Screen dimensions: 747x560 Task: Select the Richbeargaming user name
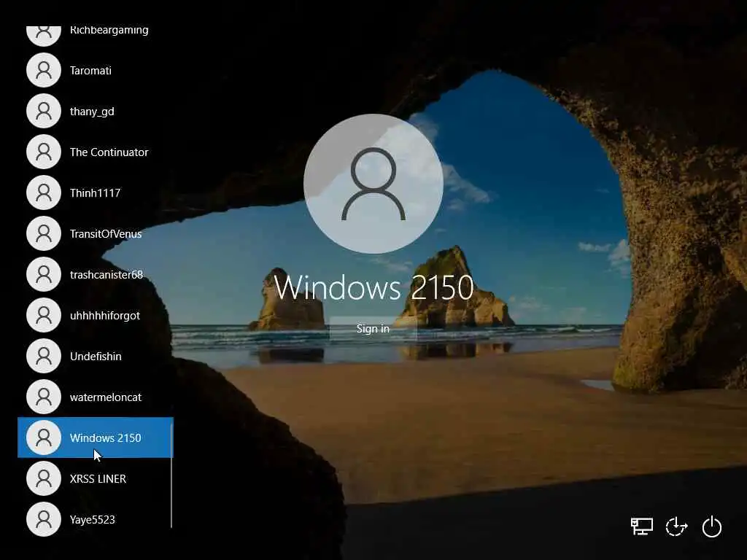point(109,31)
